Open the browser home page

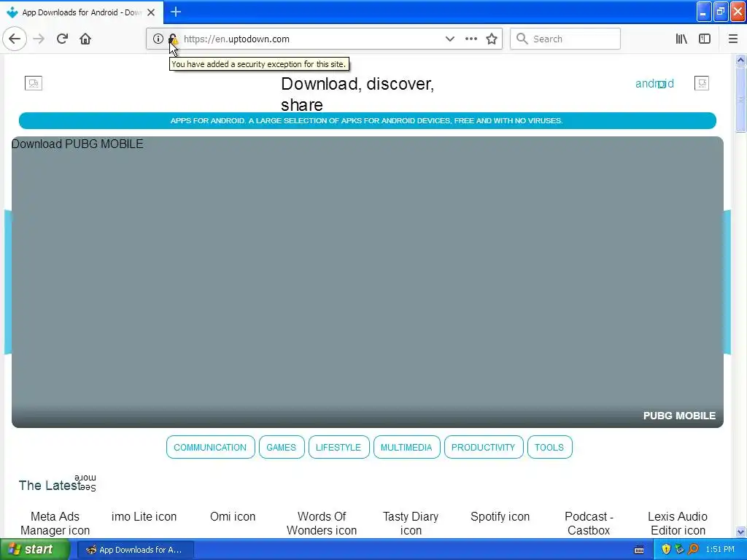click(85, 39)
